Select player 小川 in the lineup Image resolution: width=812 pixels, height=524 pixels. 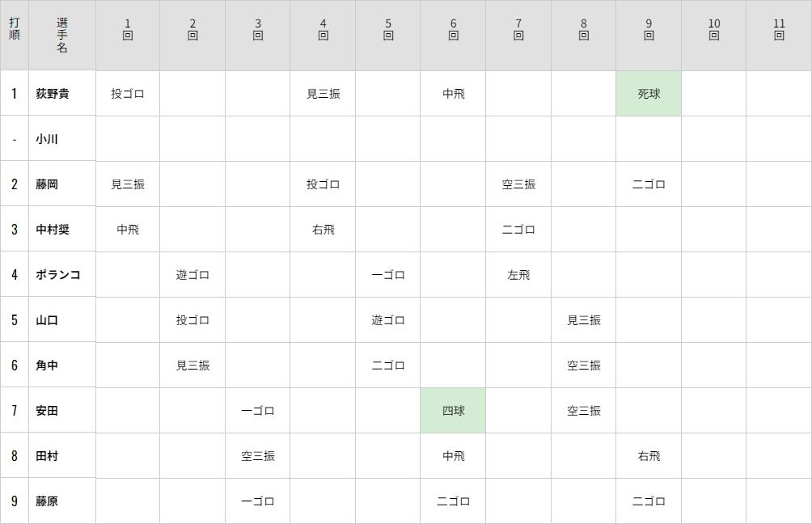click(x=47, y=139)
